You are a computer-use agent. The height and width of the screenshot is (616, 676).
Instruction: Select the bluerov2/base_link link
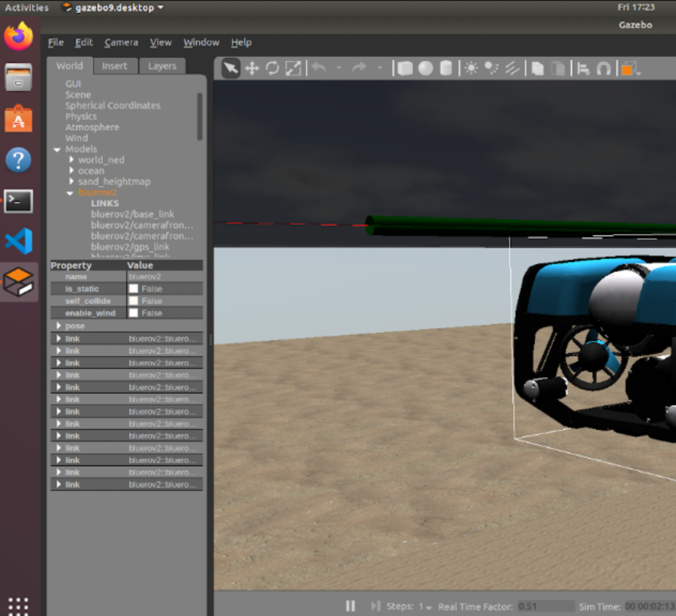pos(133,214)
